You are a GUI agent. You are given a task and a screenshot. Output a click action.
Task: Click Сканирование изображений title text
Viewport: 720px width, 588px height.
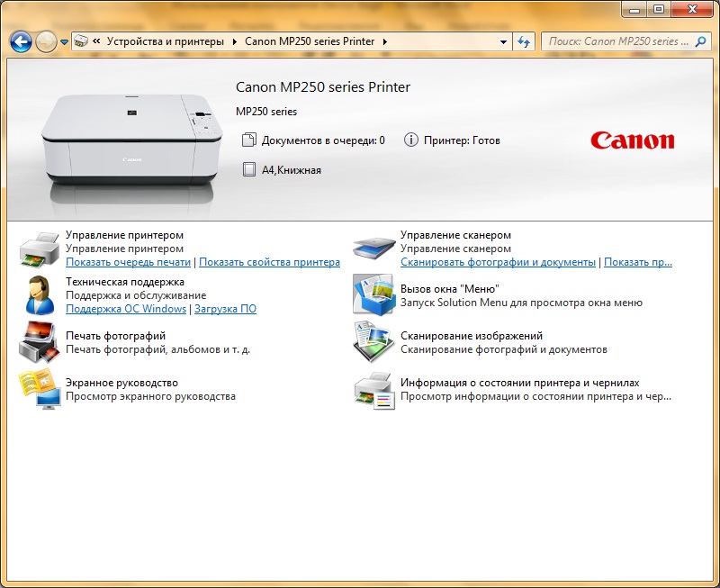(x=471, y=336)
